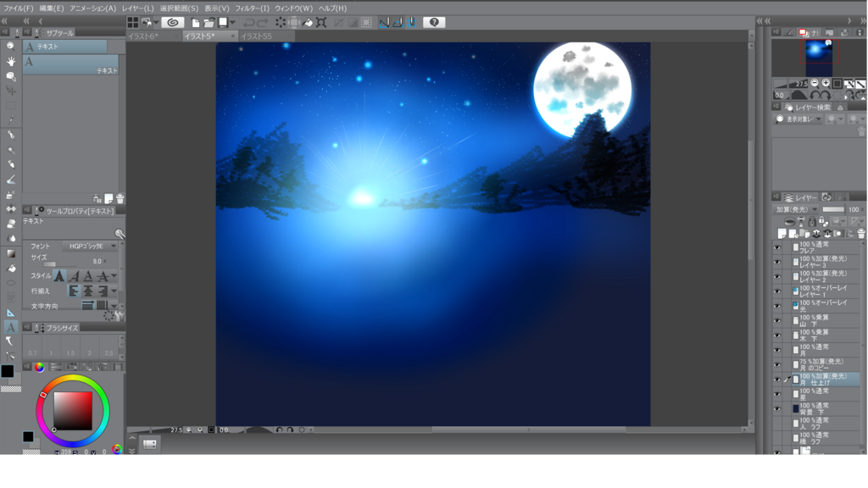Click the Open folder icon
Image resolution: width=868 pixels, height=488 pixels.
(209, 23)
